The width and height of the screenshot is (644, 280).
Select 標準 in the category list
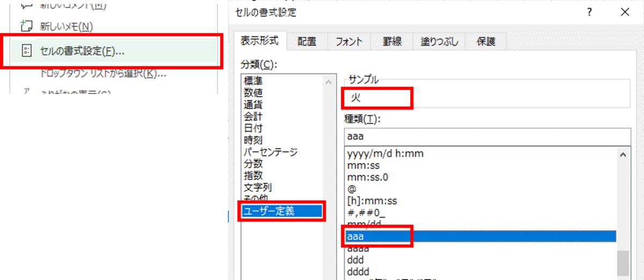click(253, 82)
